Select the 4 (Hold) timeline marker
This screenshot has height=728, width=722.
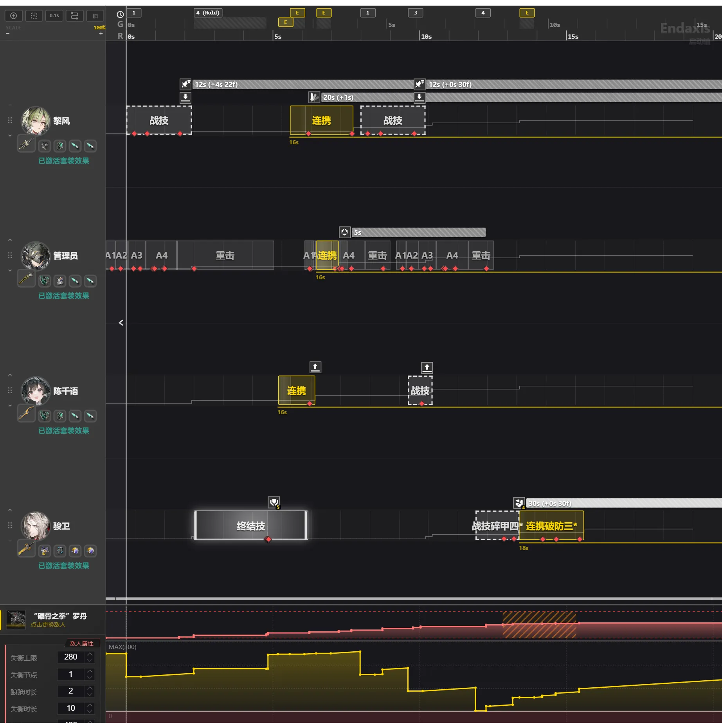pos(208,13)
